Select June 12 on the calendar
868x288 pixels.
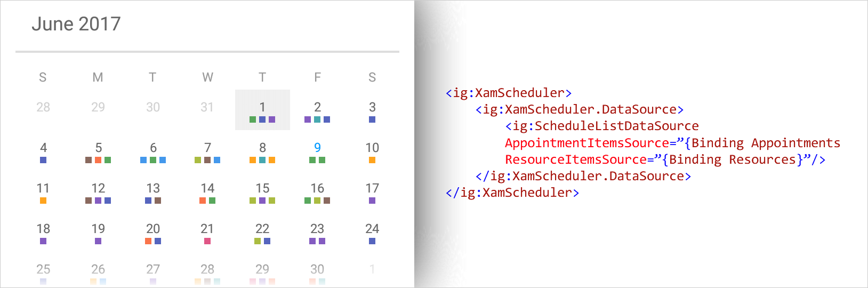click(98, 188)
